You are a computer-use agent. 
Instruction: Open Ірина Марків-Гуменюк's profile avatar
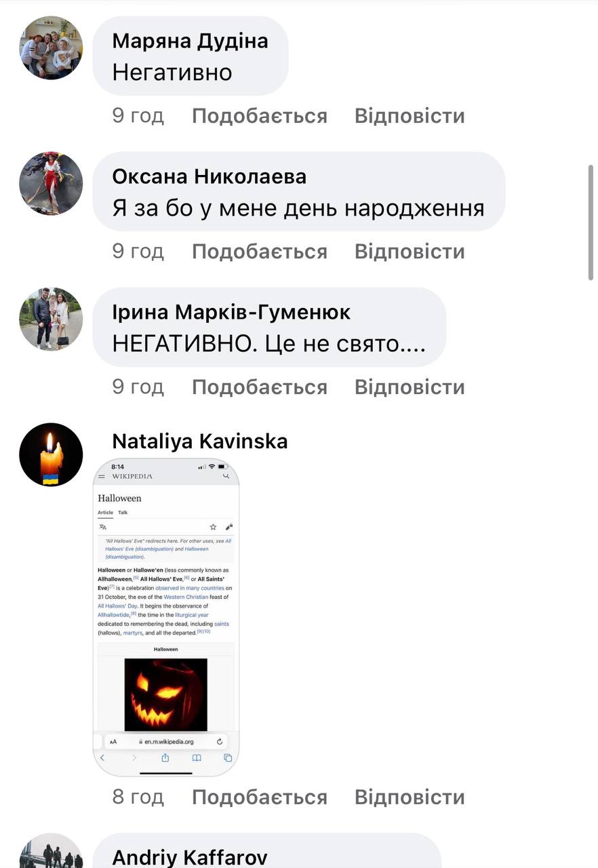coord(51,319)
